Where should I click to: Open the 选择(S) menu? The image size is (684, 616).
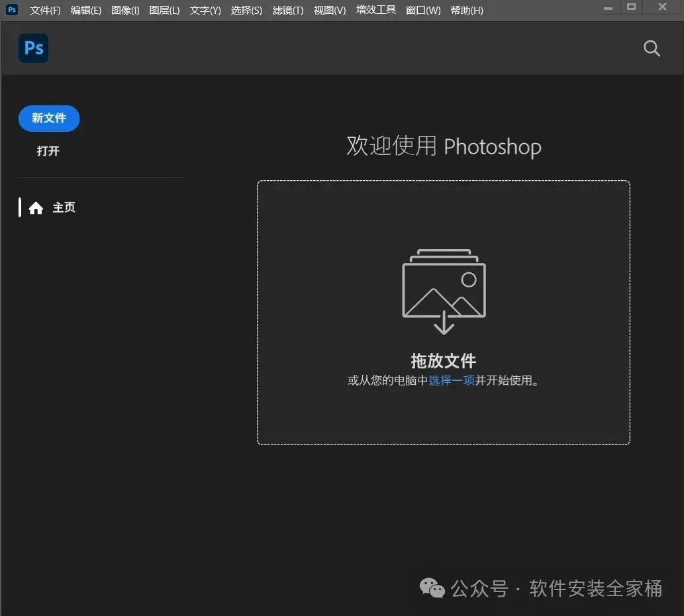tap(246, 10)
